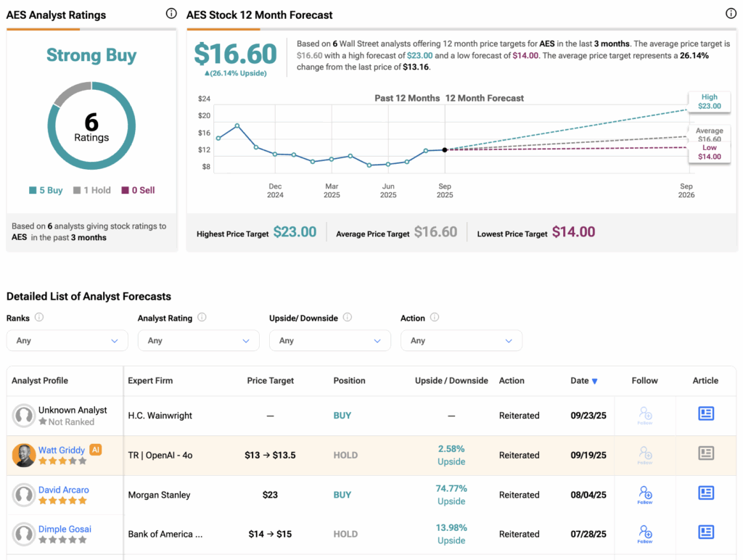743x560 pixels.
Task: Open the Action filter dropdown
Action: tap(461, 340)
